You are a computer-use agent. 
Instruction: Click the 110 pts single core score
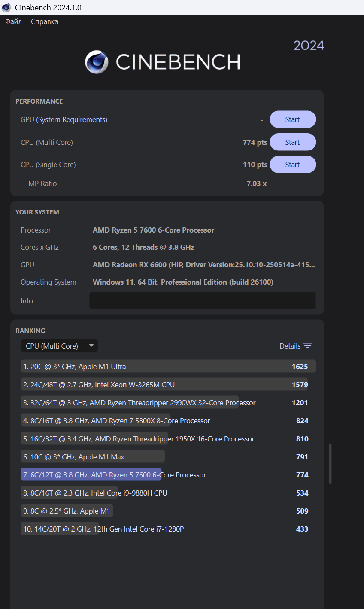coord(255,165)
